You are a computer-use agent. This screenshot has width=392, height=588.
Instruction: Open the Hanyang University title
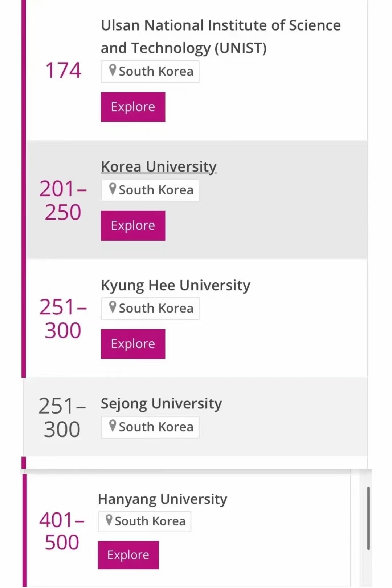(163, 499)
